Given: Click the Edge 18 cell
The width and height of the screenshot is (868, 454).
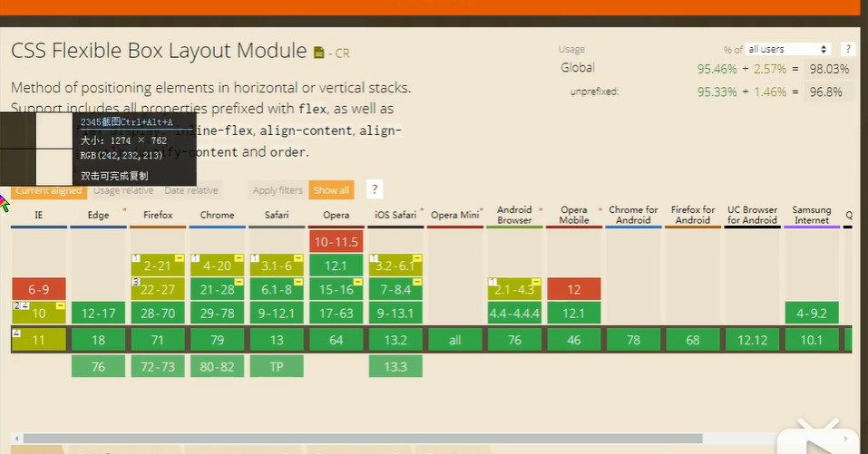Looking at the screenshot, I should click(99, 340).
